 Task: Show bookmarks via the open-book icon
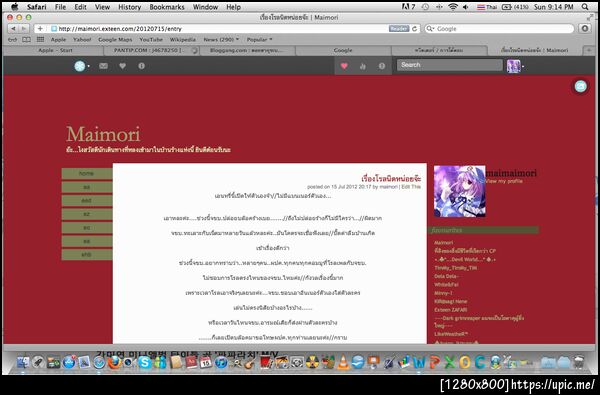[x=26, y=39]
